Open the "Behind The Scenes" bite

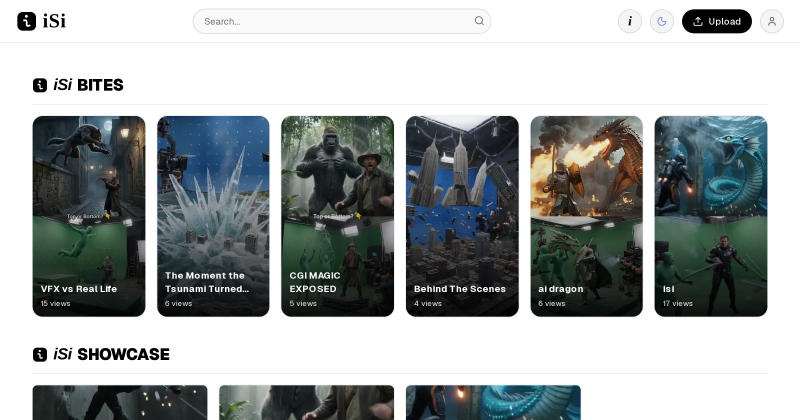[x=462, y=216]
